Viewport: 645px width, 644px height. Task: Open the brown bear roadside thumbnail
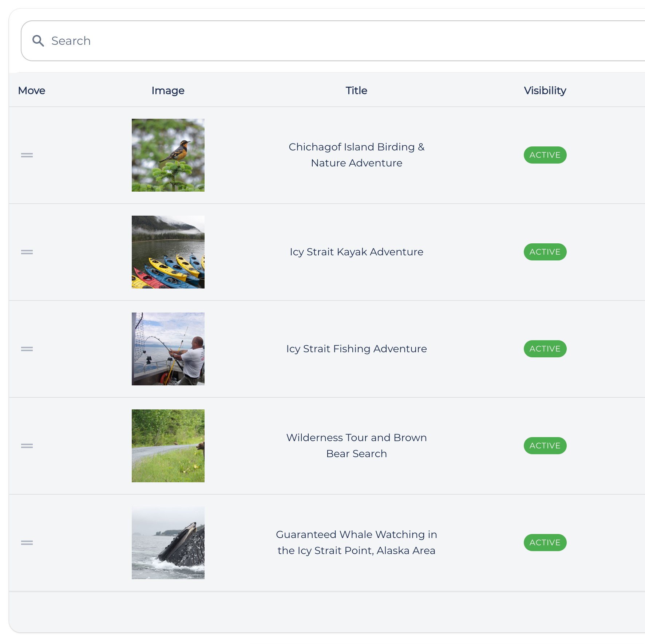tap(168, 446)
